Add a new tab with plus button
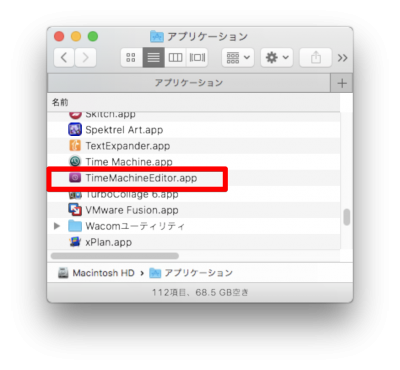The height and width of the screenshot is (370, 400). point(342,83)
